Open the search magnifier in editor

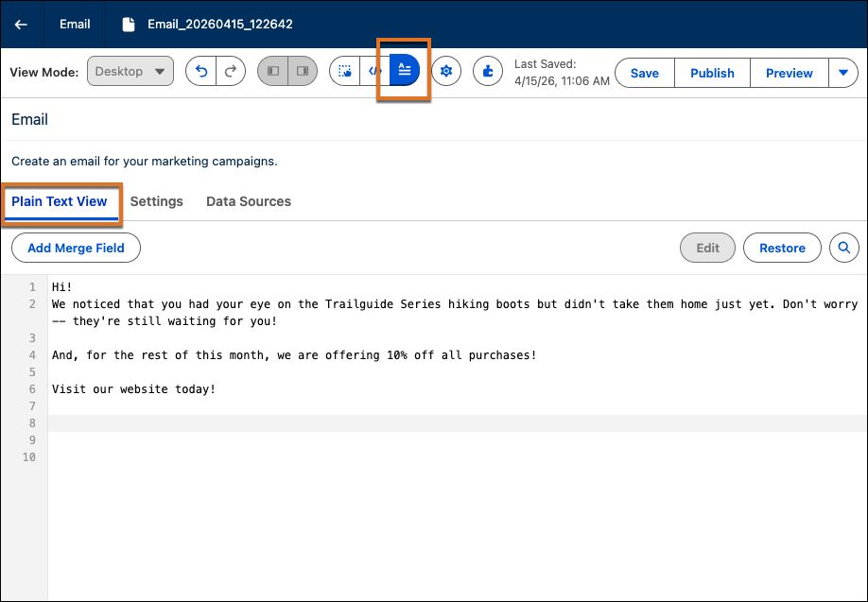coord(844,248)
